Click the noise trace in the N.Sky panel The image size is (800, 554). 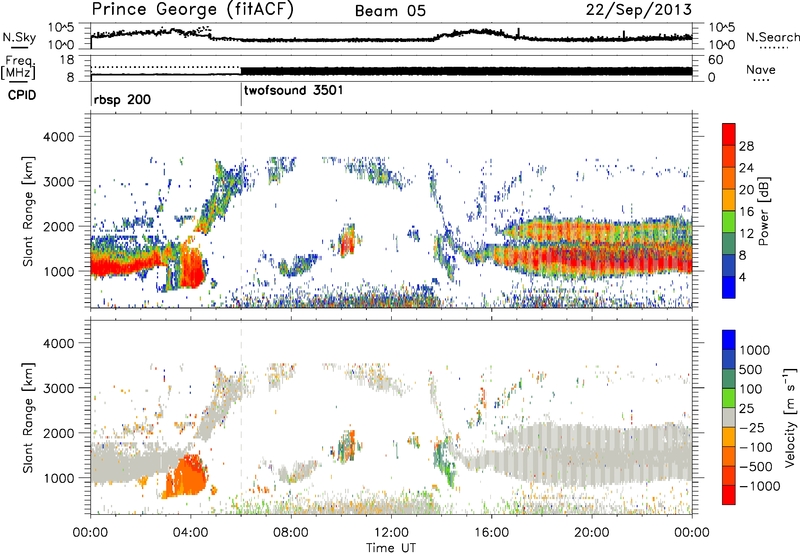[391, 38]
